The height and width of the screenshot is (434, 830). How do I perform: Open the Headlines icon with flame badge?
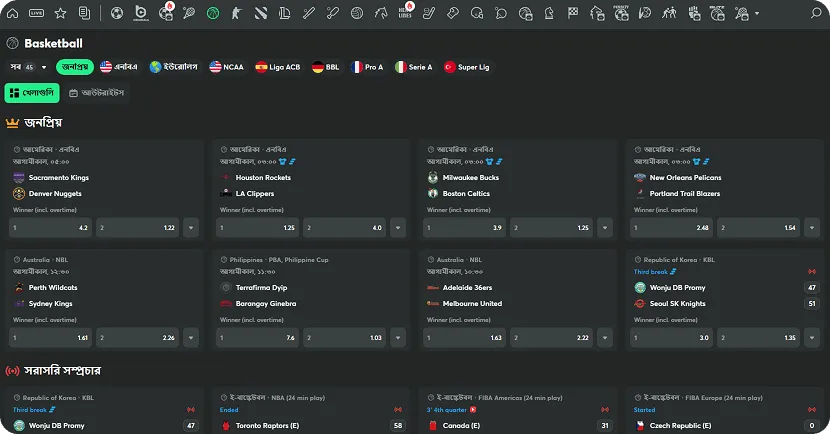point(406,12)
